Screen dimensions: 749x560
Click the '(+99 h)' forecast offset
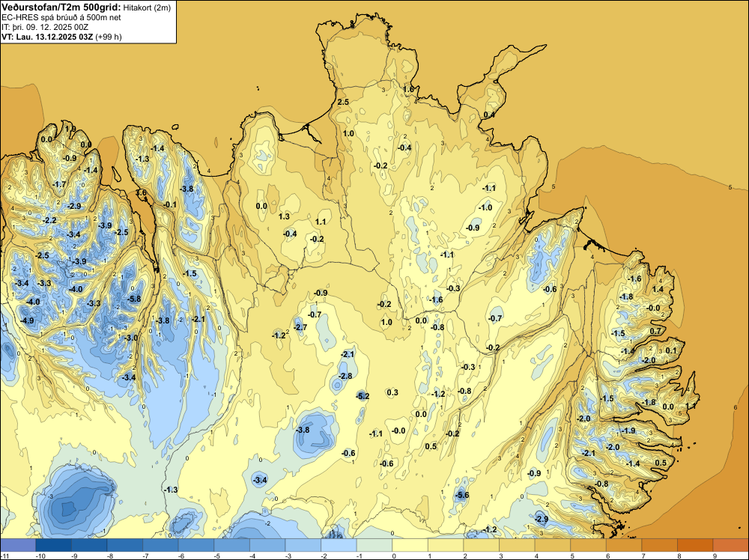point(109,37)
